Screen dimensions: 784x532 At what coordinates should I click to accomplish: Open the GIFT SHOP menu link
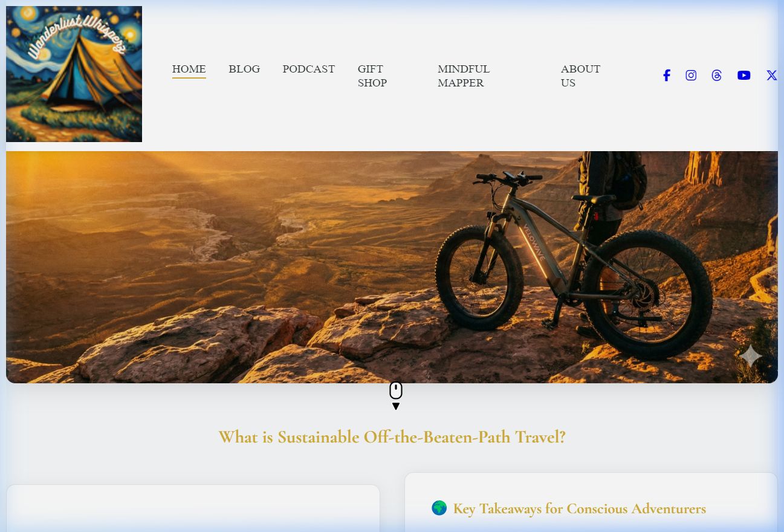click(372, 76)
